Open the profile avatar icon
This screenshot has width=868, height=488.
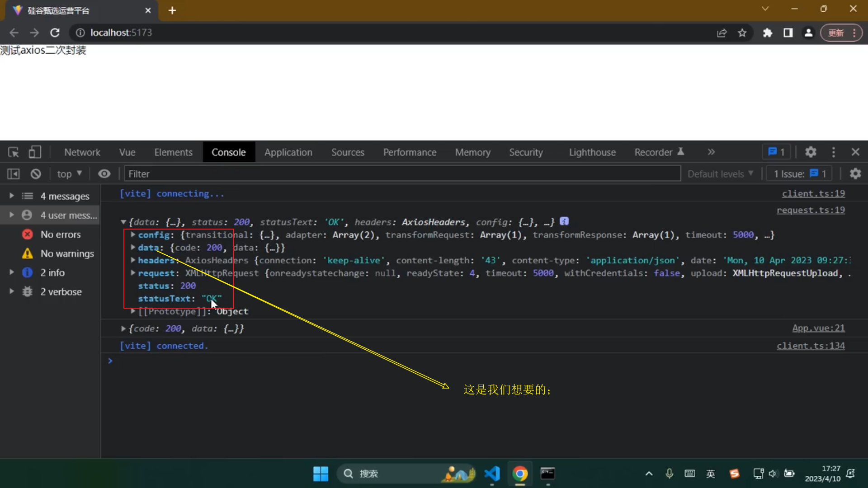(808, 33)
